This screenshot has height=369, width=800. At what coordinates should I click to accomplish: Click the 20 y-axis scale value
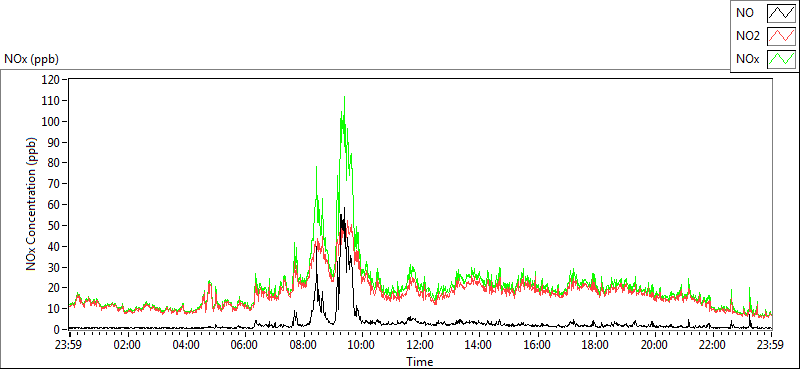coord(55,288)
